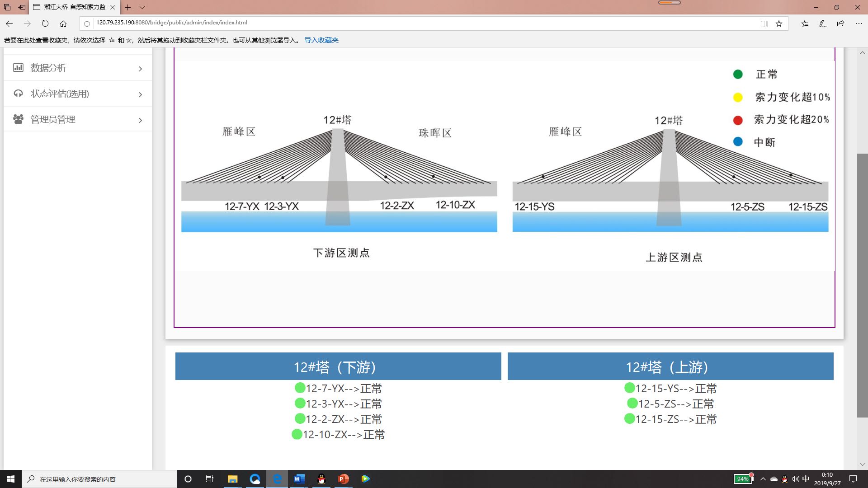Click the browser Back arrow
The height and width of the screenshot is (488, 868).
tap(9, 23)
